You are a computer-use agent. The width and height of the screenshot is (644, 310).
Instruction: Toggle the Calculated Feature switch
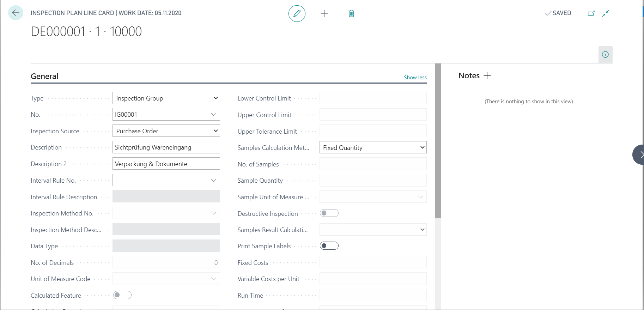(122, 295)
